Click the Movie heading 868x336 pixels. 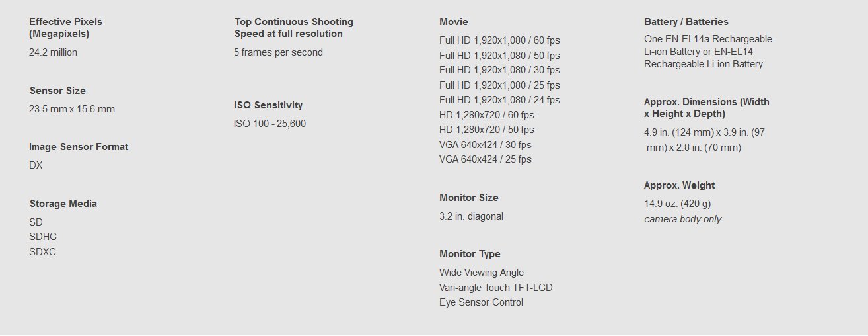[x=453, y=21]
